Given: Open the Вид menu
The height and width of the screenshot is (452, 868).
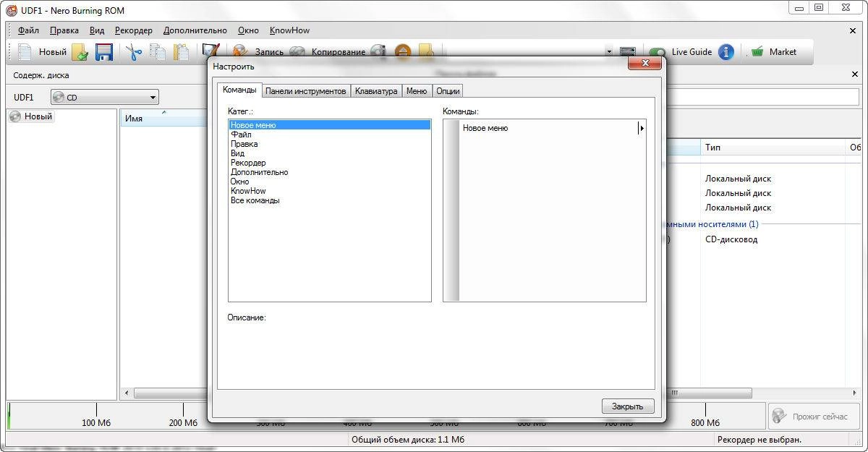Looking at the screenshot, I should coord(97,30).
